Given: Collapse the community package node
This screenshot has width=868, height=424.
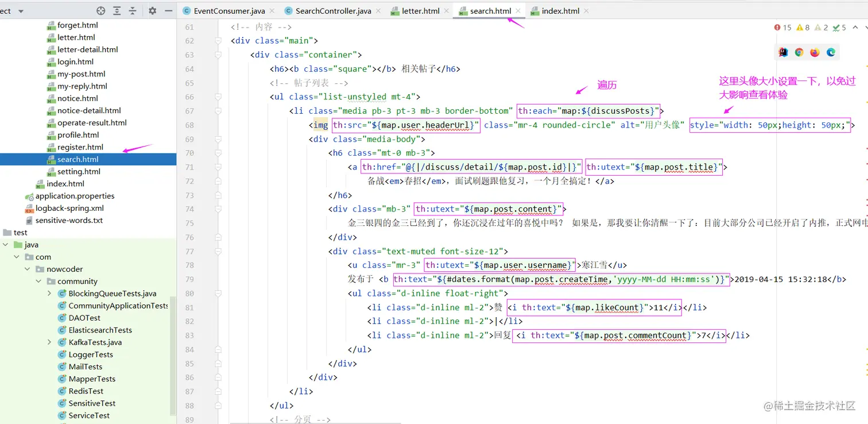Looking at the screenshot, I should pyautogui.click(x=38, y=282).
